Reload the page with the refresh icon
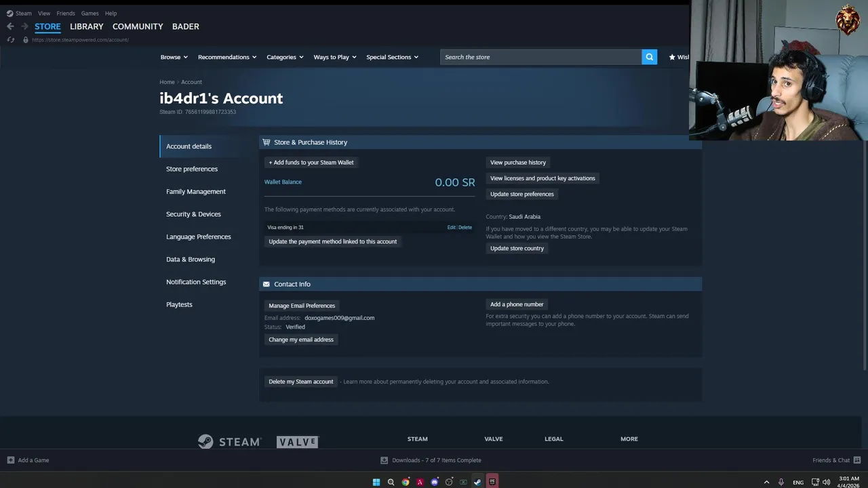Image resolution: width=868 pixels, height=488 pixels. point(10,40)
